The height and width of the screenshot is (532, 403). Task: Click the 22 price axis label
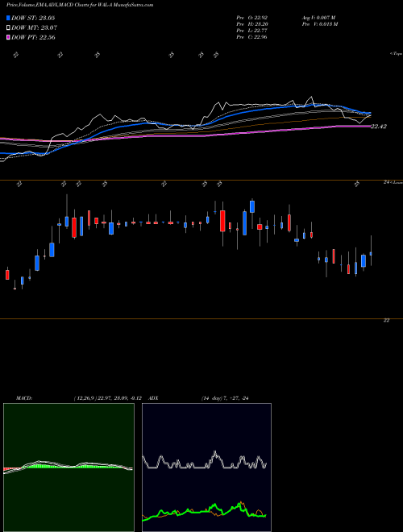point(386,320)
